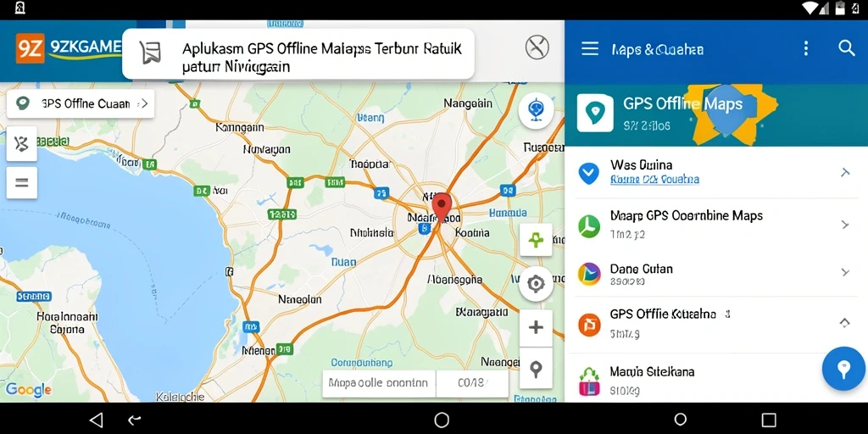Tap the crossed compass icon in header
The width and height of the screenshot is (868, 434).
tap(537, 47)
